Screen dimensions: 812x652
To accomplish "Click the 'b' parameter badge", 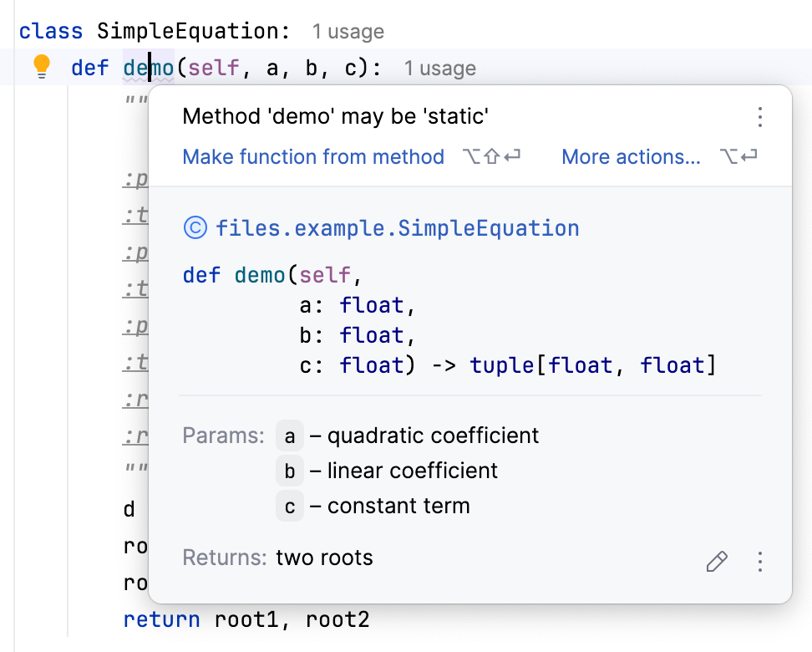I will [x=289, y=471].
